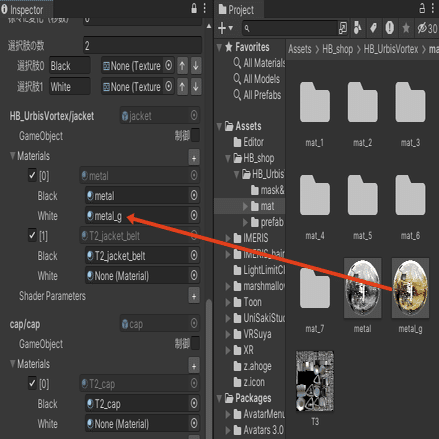439x439 pixels.
Task: Click the Search by Label tag icon
Action: coord(373,28)
